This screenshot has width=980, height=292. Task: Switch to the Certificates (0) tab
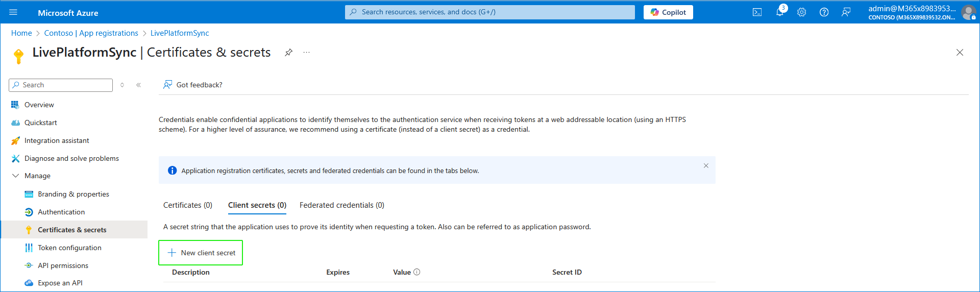click(x=188, y=205)
